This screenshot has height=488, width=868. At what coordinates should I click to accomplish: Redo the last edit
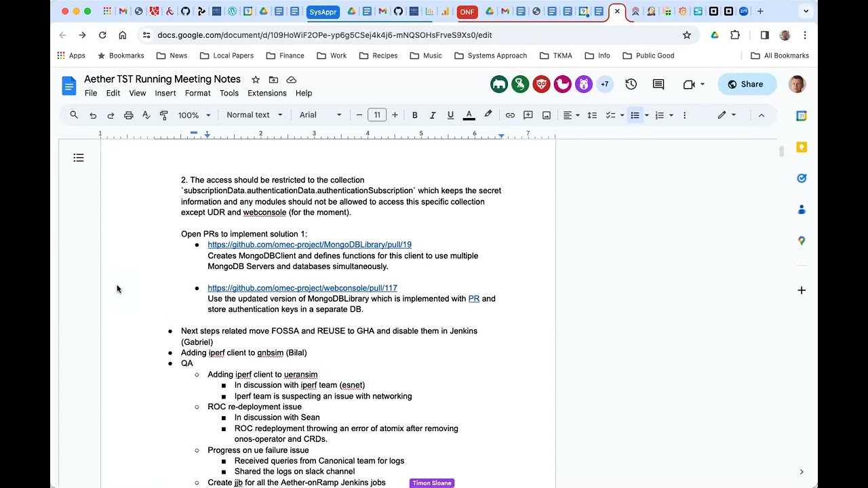click(x=111, y=115)
